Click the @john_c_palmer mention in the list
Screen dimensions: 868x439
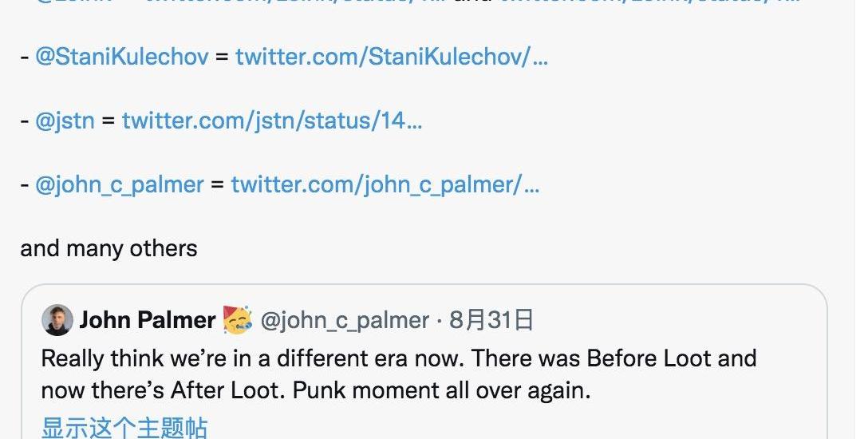pos(120,185)
